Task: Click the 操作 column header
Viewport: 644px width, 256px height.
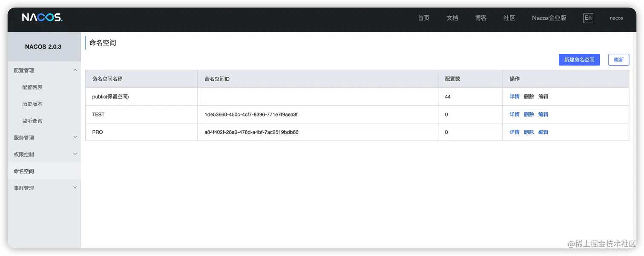Action: pos(566,79)
